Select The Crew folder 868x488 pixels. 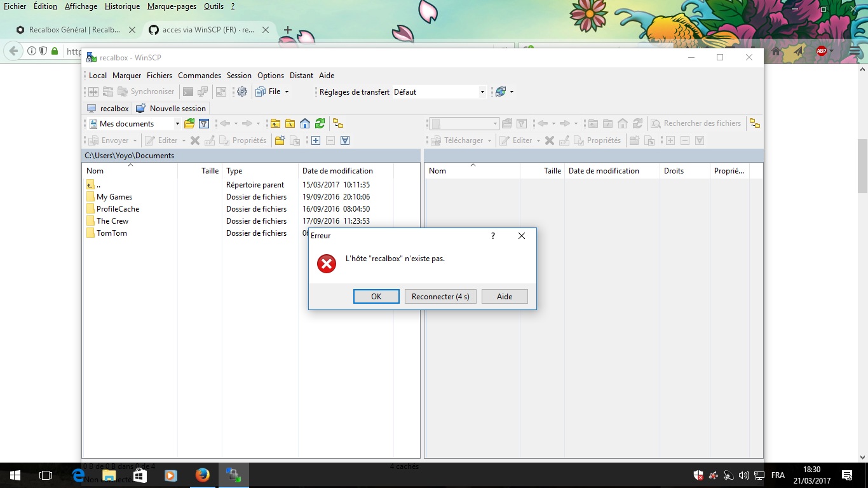(x=112, y=221)
